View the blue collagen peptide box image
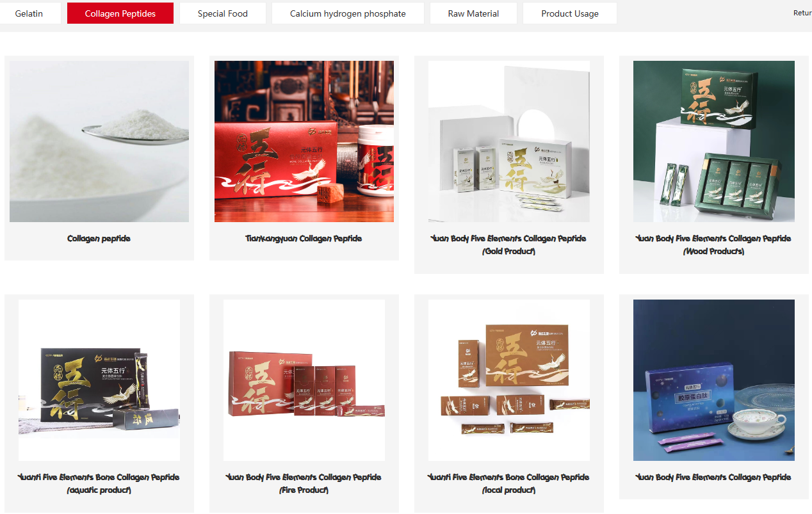This screenshot has height=514, width=812. 714,380
